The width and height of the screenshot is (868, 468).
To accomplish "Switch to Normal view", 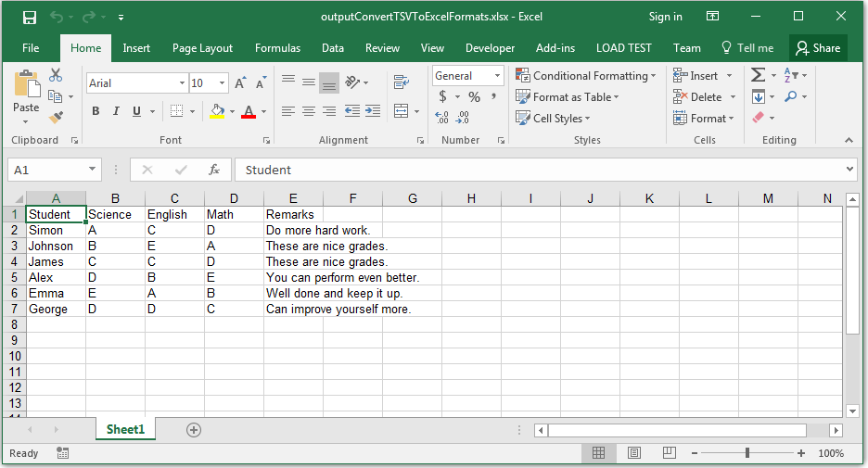I will [598, 453].
